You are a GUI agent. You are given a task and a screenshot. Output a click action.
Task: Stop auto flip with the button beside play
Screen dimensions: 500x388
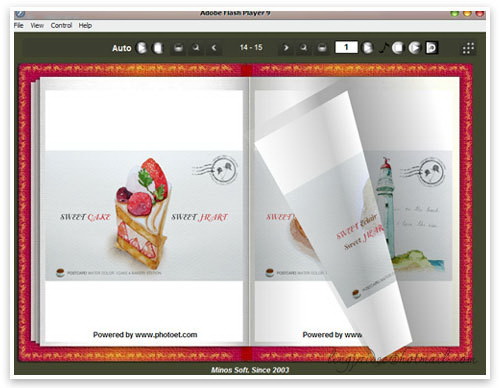click(x=157, y=48)
